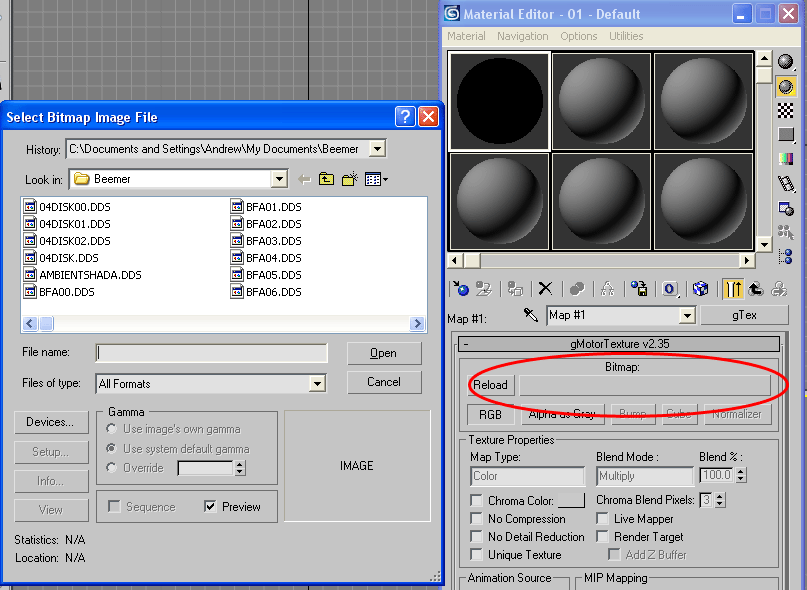Viewport: 807px width, 590px height.
Task: Select the AMBIENTSHADA.DDS file
Action: 89,275
